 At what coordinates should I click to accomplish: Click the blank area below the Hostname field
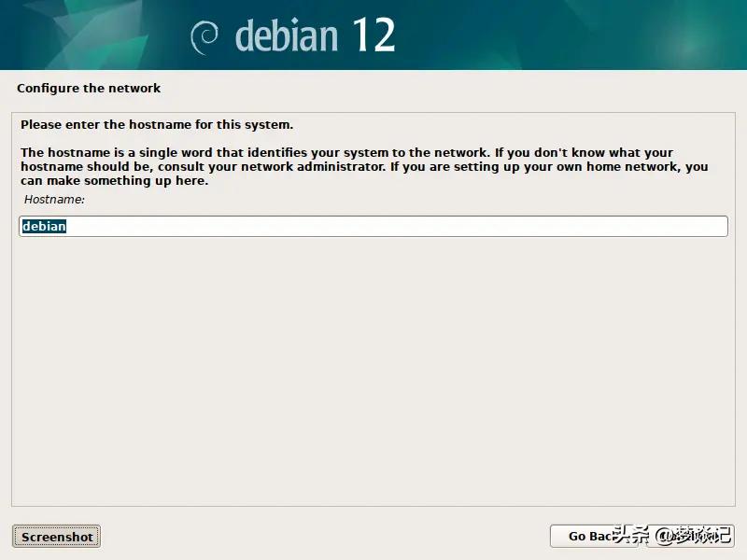point(373,371)
